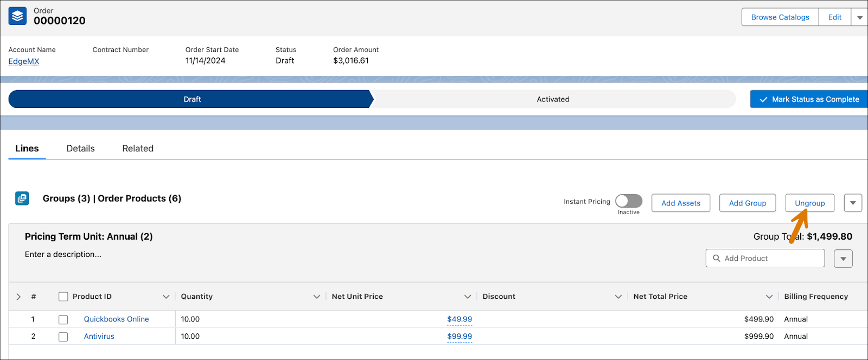Select the Antivirus row checkbox

[x=63, y=337]
